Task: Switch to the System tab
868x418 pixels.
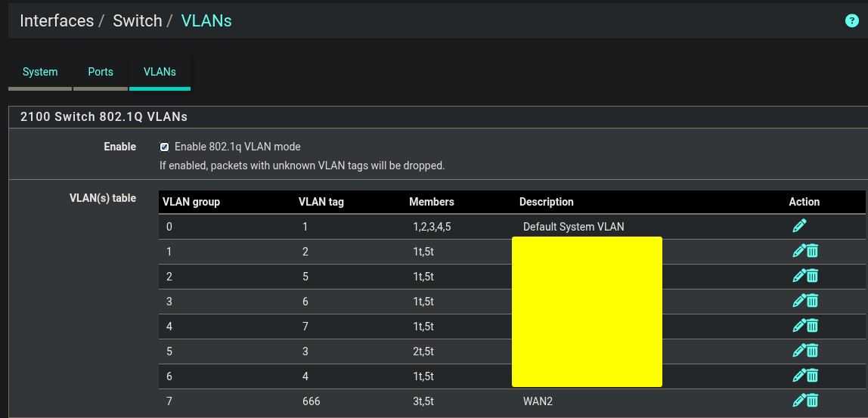Action: click(40, 72)
